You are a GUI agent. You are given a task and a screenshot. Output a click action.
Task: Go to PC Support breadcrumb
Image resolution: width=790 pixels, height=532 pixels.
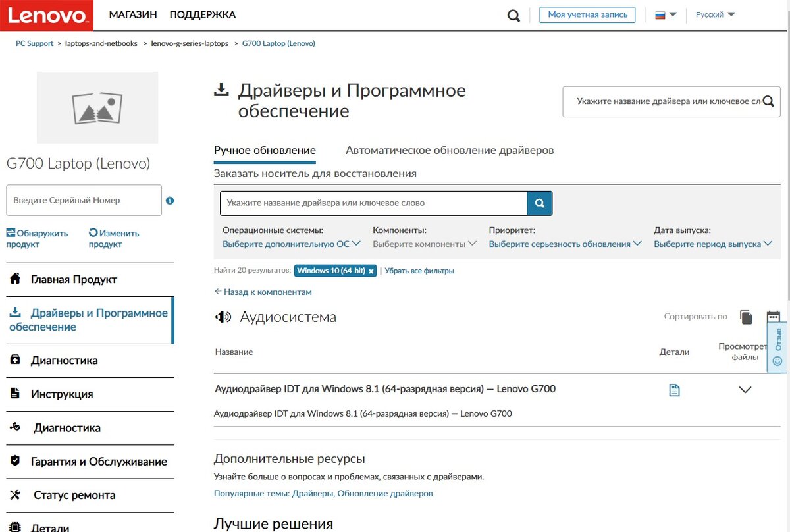pos(34,43)
